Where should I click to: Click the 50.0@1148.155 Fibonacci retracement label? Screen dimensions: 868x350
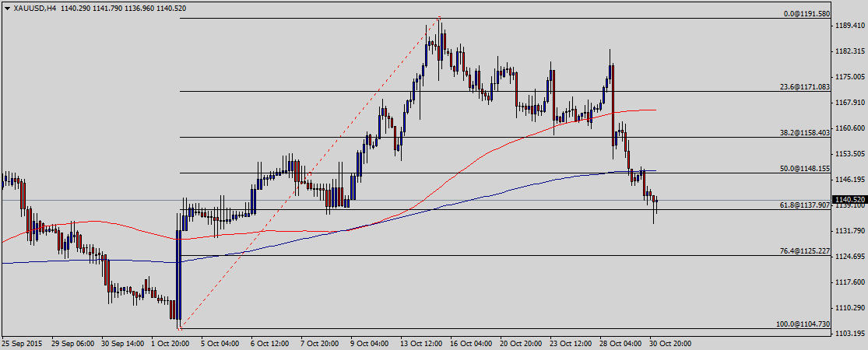[x=805, y=168]
